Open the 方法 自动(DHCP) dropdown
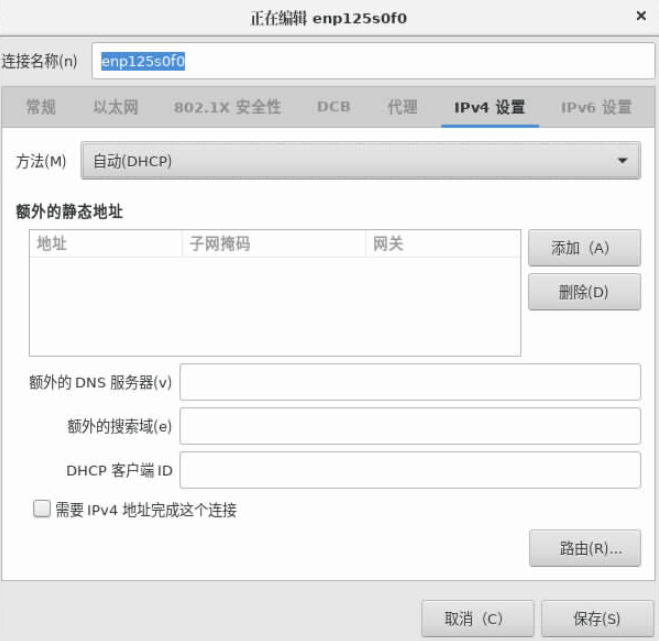659x641 pixels. coord(361,161)
